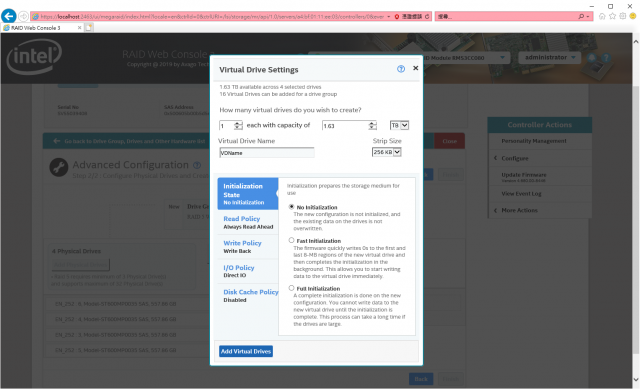Click the refresh icon in address bar

427,16
